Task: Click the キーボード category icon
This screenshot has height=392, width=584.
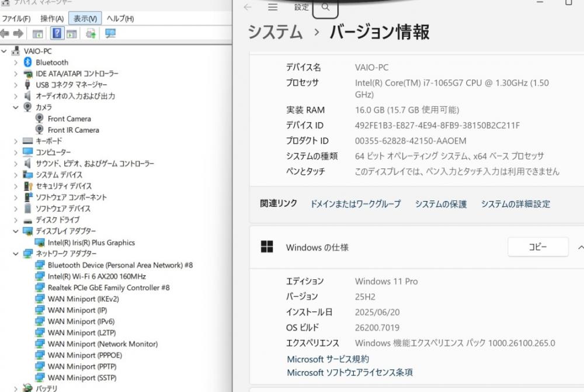Action: pos(28,141)
